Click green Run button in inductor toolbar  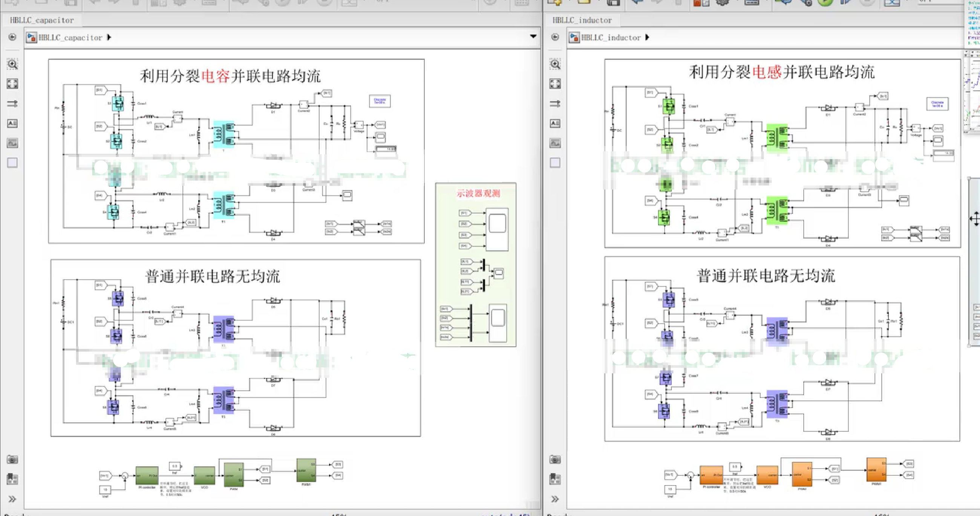coord(825,3)
